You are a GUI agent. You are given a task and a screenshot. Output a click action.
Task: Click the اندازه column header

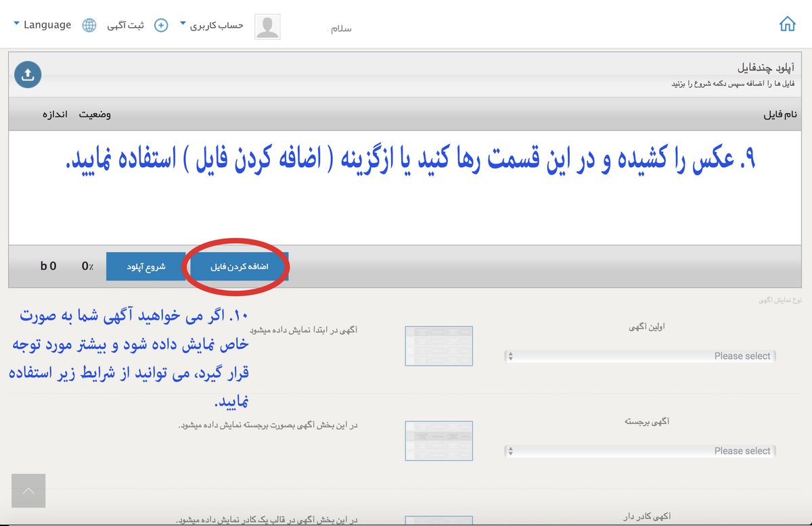pyautogui.click(x=55, y=114)
